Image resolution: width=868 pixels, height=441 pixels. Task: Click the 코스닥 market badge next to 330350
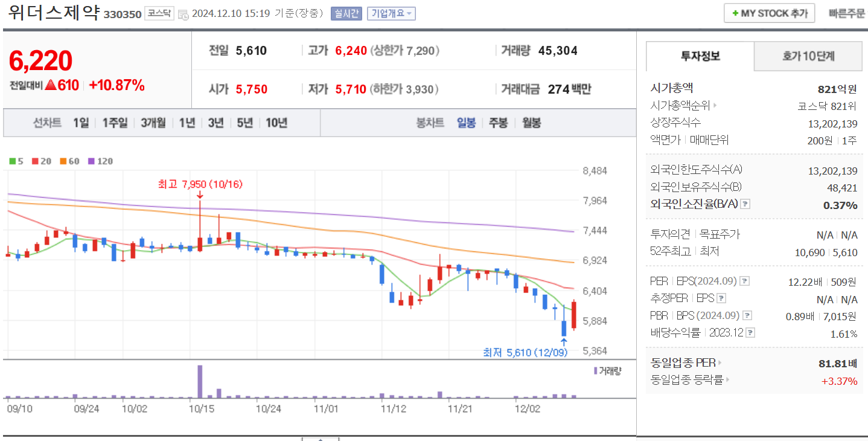(x=159, y=13)
